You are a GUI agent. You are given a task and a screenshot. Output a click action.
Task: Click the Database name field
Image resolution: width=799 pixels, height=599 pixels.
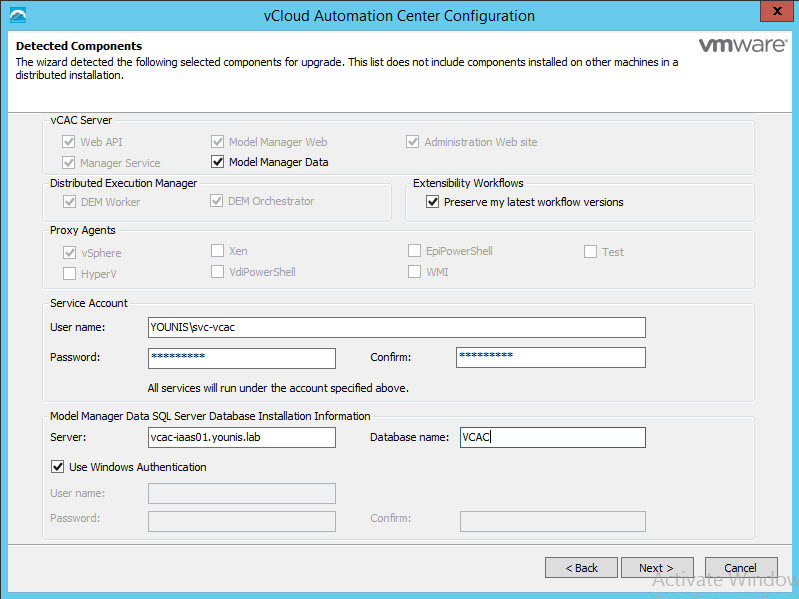tap(551, 438)
